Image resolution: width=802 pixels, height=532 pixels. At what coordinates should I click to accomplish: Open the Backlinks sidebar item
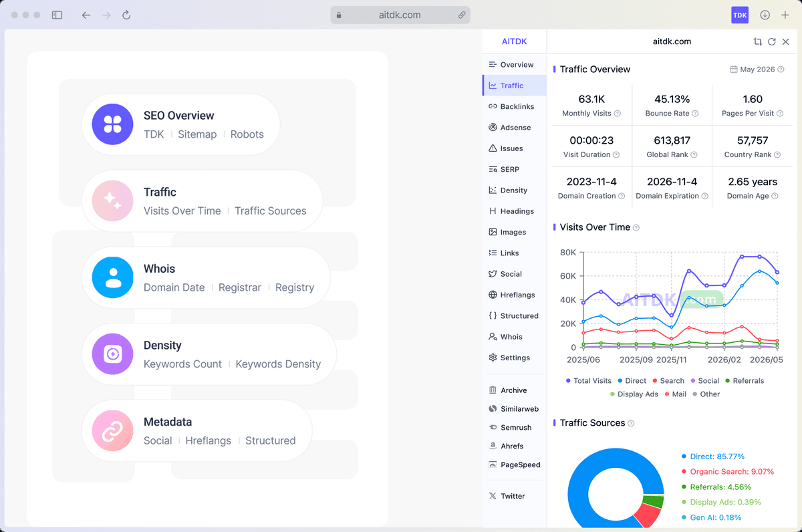coord(514,106)
